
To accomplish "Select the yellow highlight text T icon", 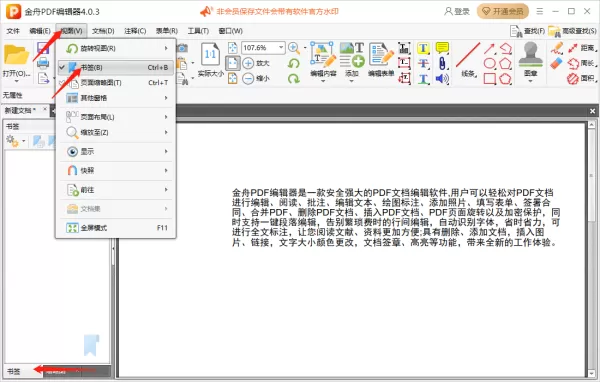I will 423,48.
